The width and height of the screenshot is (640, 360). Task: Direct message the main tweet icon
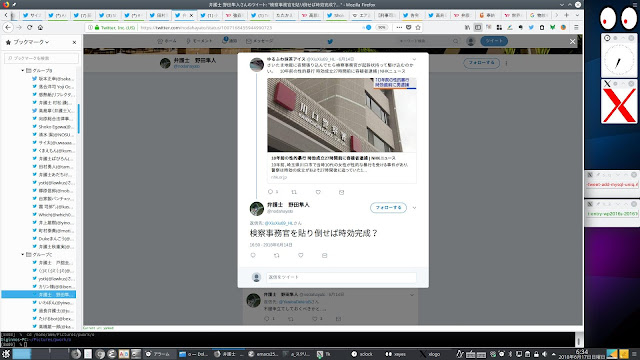click(324, 255)
